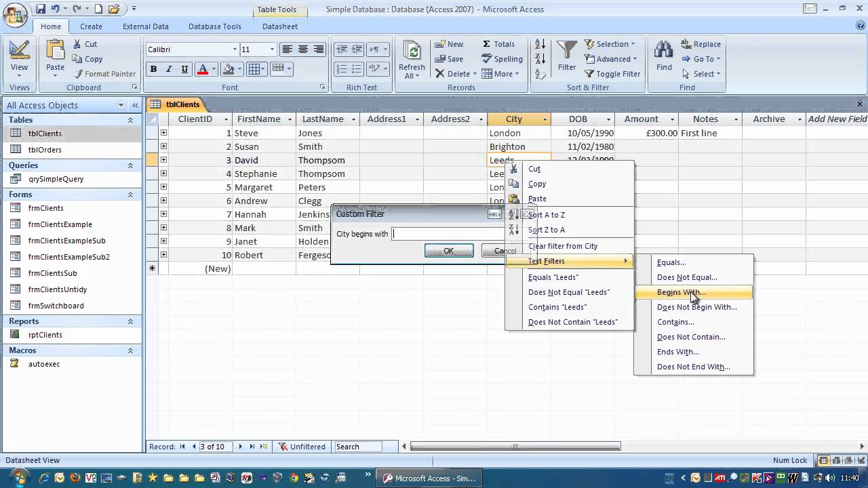Viewport: 868px width, 488px height.
Task: Open Advanced filter options dropdown
Action: [612, 59]
